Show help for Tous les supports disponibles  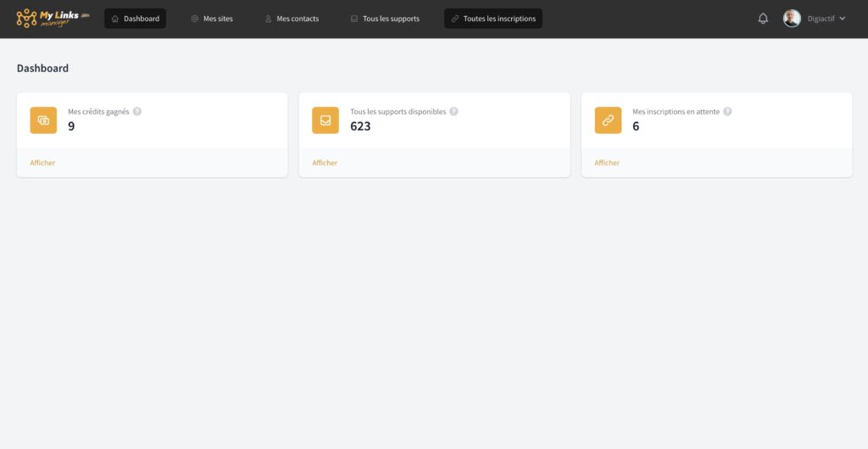coord(453,111)
